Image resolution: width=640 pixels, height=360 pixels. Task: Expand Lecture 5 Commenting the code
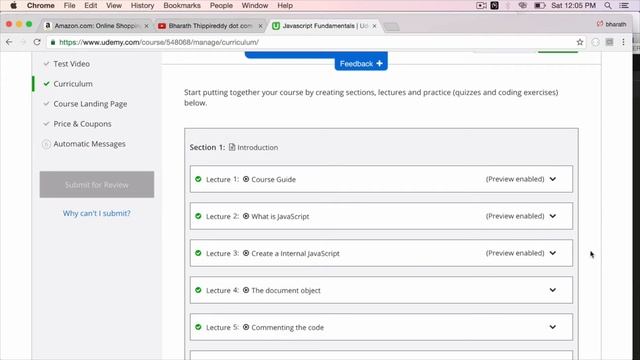[x=553, y=327]
